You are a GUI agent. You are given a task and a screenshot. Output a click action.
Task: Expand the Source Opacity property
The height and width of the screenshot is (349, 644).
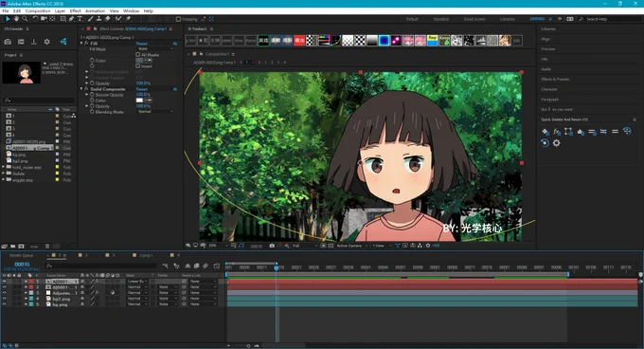click(x=87, y=95)
